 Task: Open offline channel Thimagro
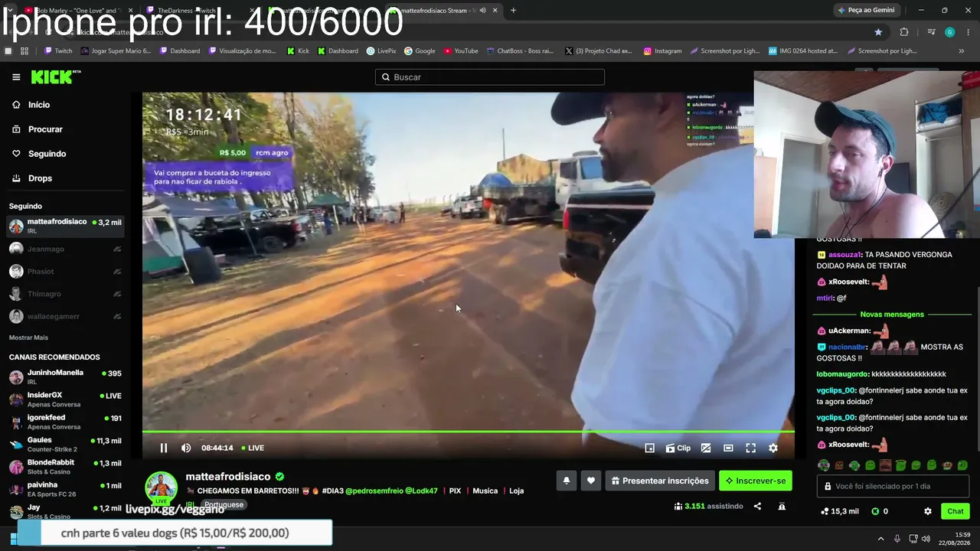pyautogui.click(x=65, y=294)
